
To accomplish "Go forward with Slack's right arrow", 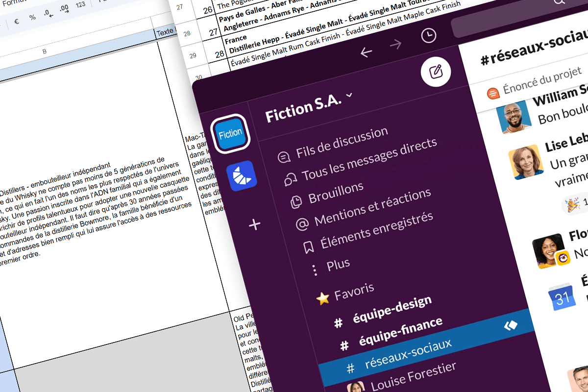I will coord(396,45).
